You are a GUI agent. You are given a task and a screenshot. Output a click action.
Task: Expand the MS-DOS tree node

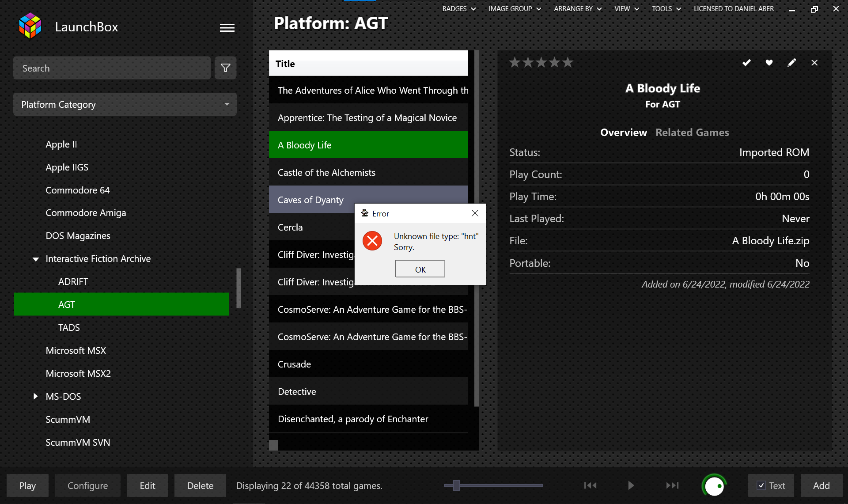pyautogui.click(x=36, y=397)
